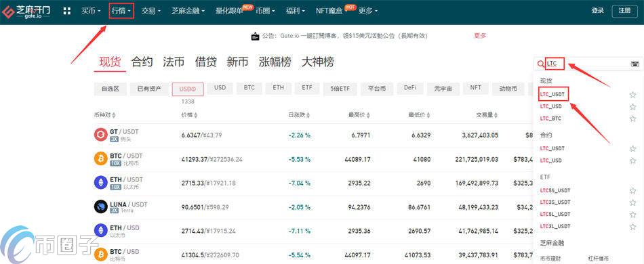Select the 动物币 filter
644x264 pixels.
click(508, 89)
